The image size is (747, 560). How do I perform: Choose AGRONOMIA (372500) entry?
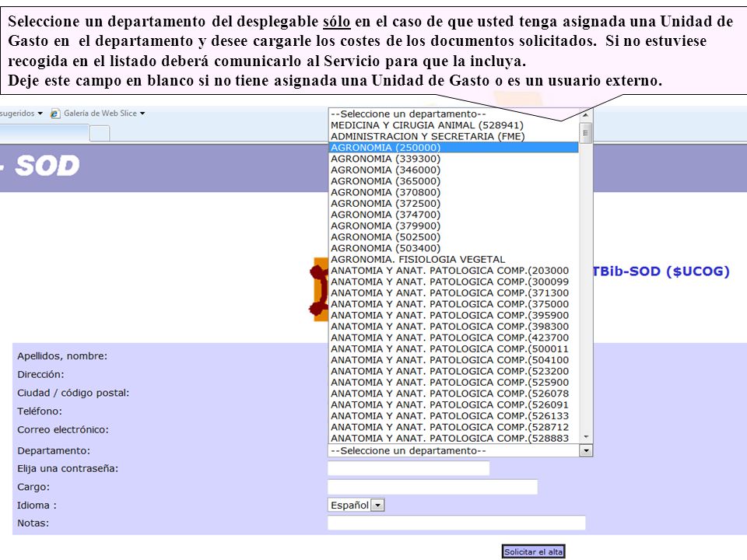[x=454, y=203]
